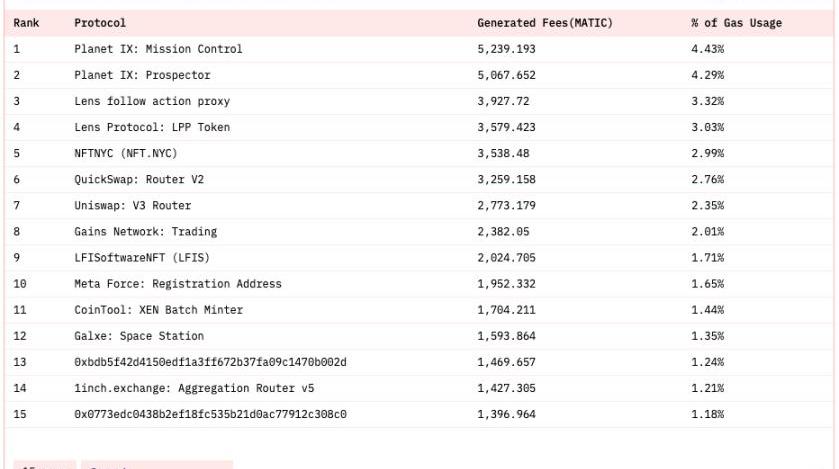Open Planet IX: Mission Control protocol
The width and height of the screenshot is (839, 469).
(158, 49)
